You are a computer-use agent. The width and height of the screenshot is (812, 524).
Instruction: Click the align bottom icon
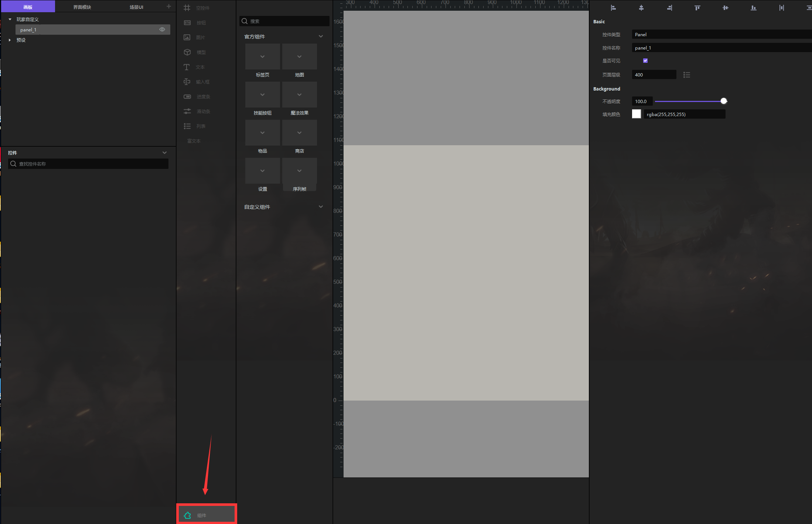pos(754,8)
